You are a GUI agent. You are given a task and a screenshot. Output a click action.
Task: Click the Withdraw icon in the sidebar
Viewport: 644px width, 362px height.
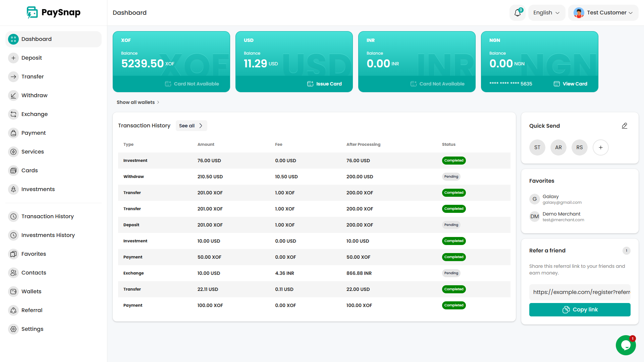(x=13, y=95)
